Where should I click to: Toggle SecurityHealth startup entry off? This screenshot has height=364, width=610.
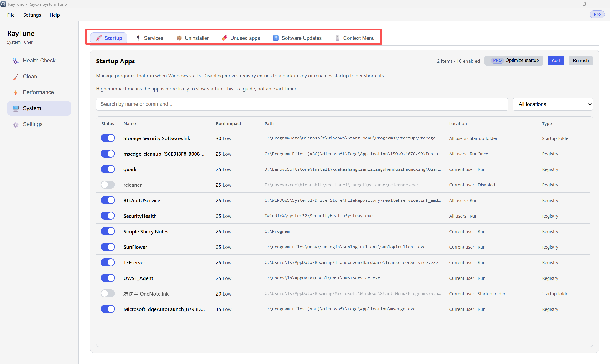[x=108, y=216]
